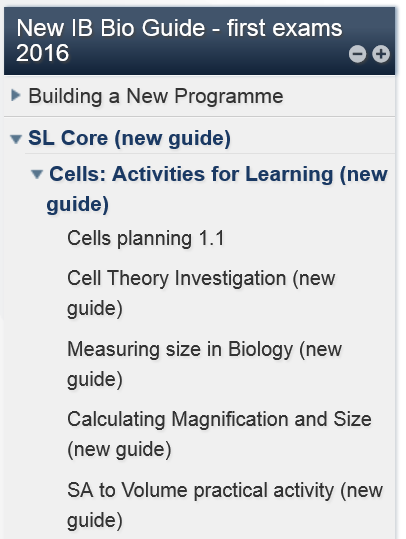Click 'guide)' line below SA to Volume
The width and height of the screenshot is (406, 539).
tap(95, 520)
